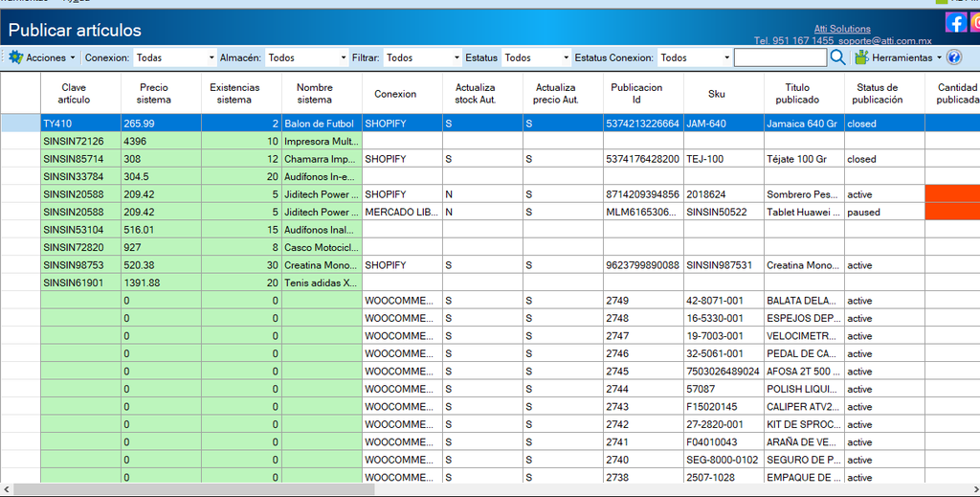This screenshot has width=980, height=497.
Task: Click the orange cell in Sombrero Pes... row
Action: (x=952, y=194)
